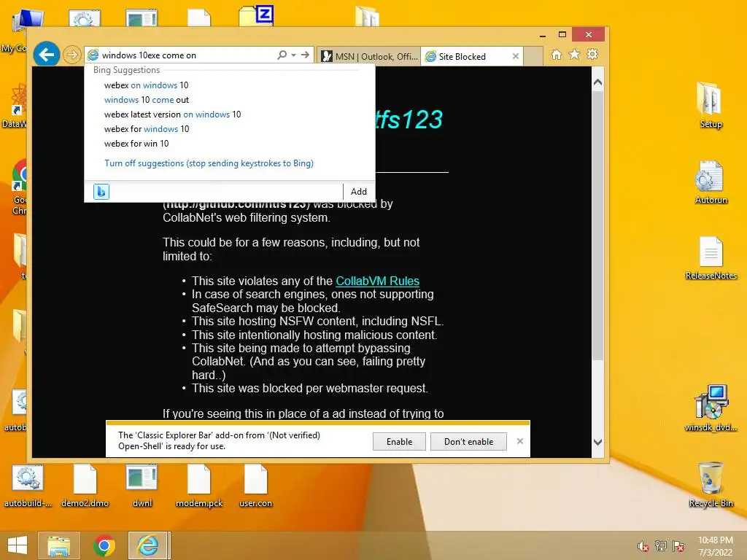This screenshot has height=560, width=747.
Task: Choose suggestion 'windows 10 come out'
Action: [146, 100]
